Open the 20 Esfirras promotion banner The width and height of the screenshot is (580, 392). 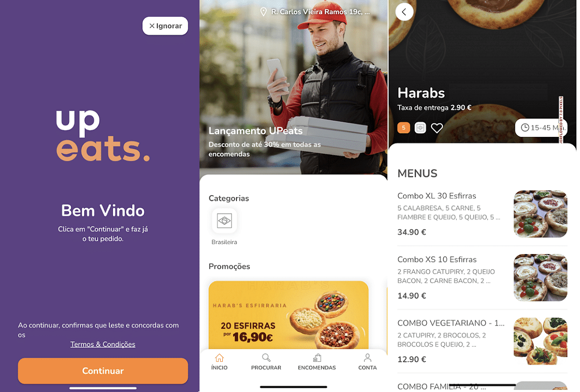click(x=289, y=315)
